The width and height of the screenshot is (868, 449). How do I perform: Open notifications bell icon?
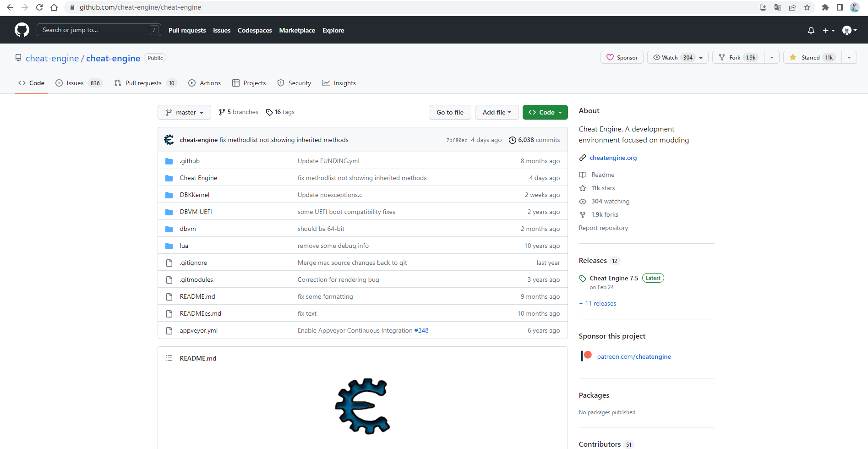click(811, 31)
